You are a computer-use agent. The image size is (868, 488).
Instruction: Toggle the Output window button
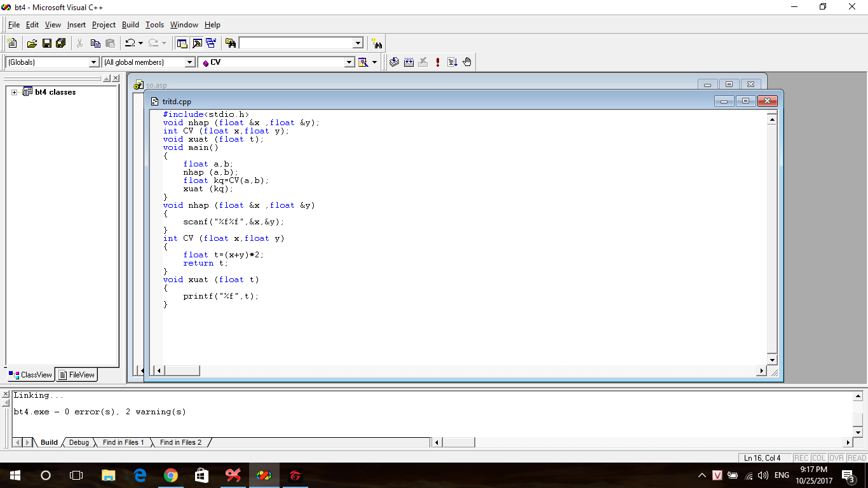tap(197, 43)
